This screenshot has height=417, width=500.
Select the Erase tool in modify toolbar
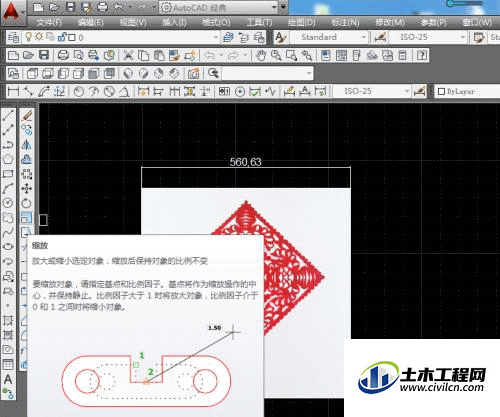(x=27, y=115)
